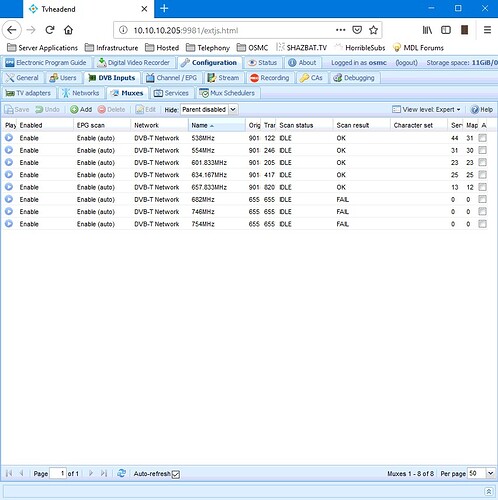The height and width of the screenshot is (500, 498).
Task: Open the Status tab
Action: [262, 63]
